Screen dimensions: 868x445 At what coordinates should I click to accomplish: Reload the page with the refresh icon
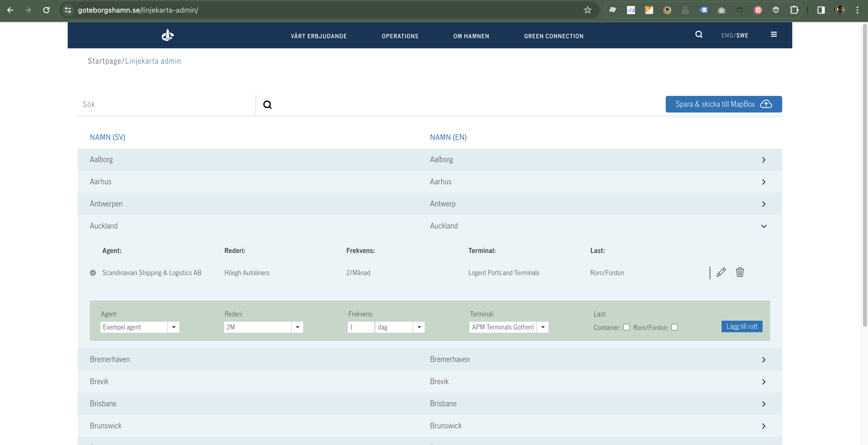click(x=46, y=10)
